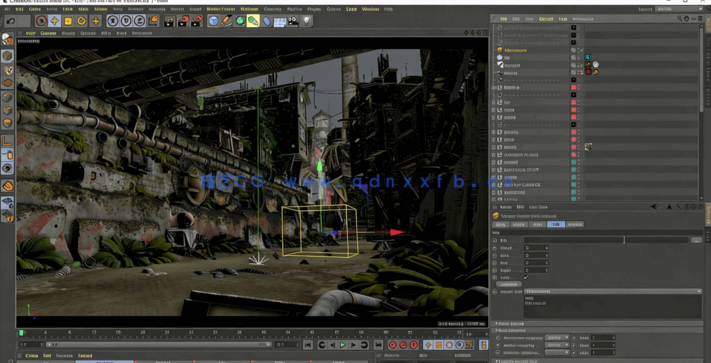Image resolution: width=711 pixels, height=363 pixels.
Task: Switch to Texture mode in left palette
Action: pyautogui.click(x=7, y=70)
